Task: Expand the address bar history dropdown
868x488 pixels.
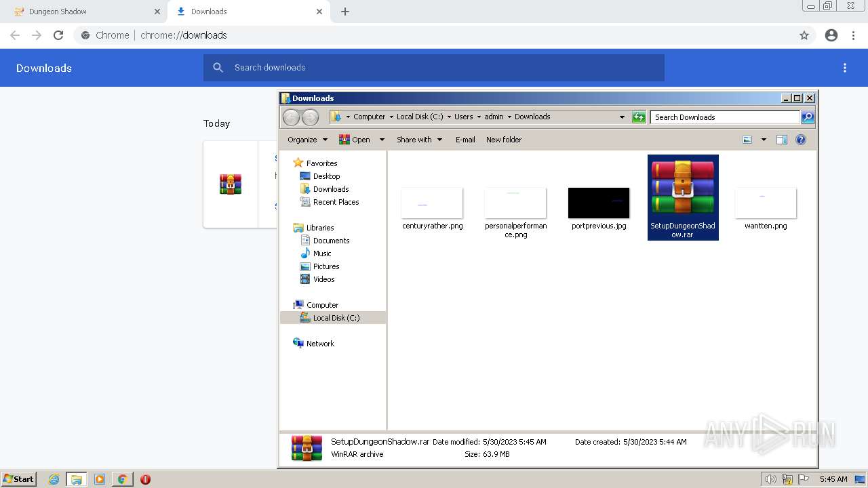Action: click(622, 117)
